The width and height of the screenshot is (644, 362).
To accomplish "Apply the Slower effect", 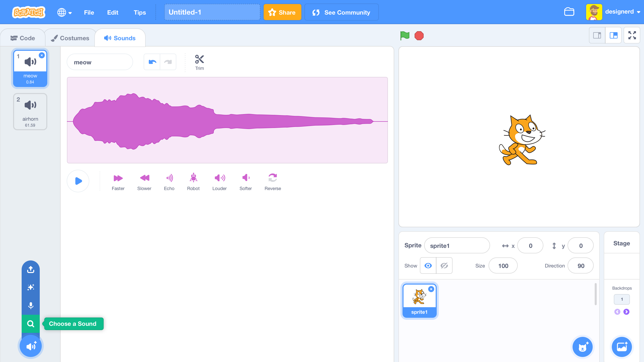I will 144,181.
